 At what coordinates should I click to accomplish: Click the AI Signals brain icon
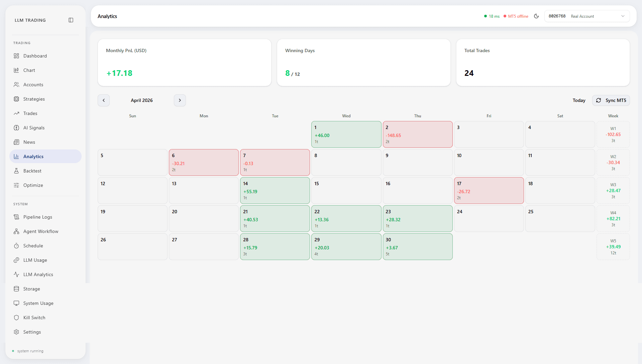click(16, 128)
